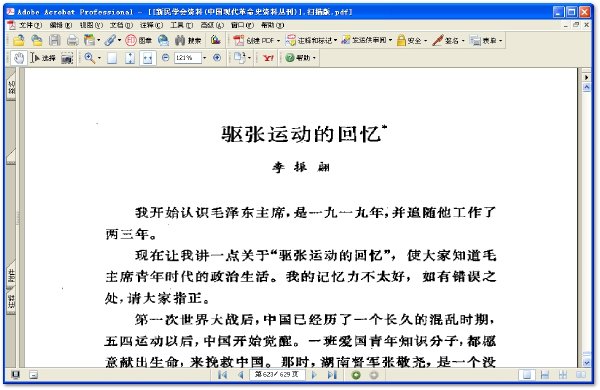
Task: Open the 注释 Comments menu
Action: click(151, 25)
